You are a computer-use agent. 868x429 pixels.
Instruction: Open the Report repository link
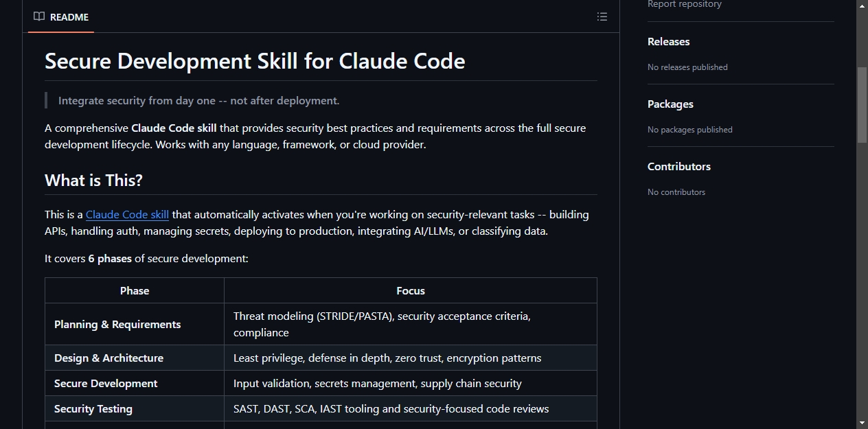[x=685, y=4]
